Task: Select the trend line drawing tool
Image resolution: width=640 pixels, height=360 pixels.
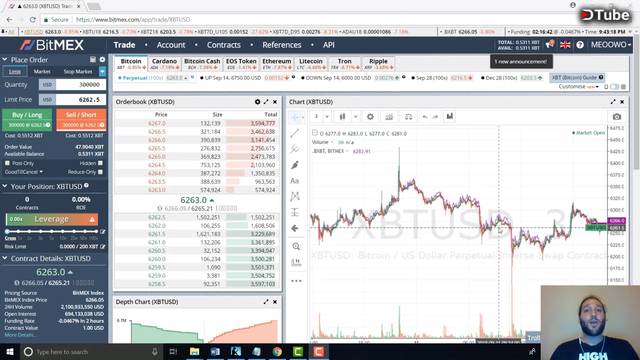Action: [295, 133]
